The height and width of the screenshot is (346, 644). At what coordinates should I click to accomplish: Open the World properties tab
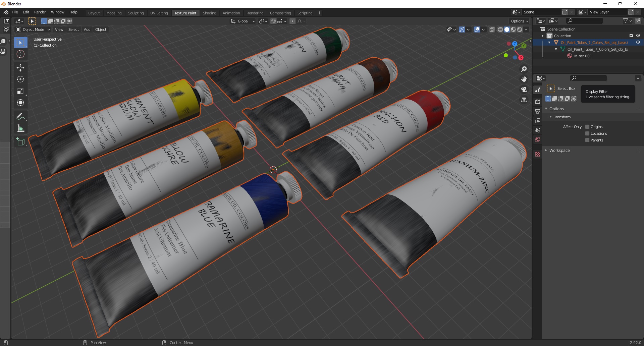(x=538, y=139)
